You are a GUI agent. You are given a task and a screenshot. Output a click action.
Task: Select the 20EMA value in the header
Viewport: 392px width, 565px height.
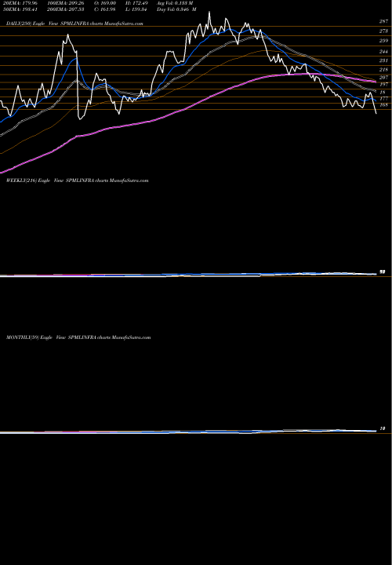click(x=20, y=2)
